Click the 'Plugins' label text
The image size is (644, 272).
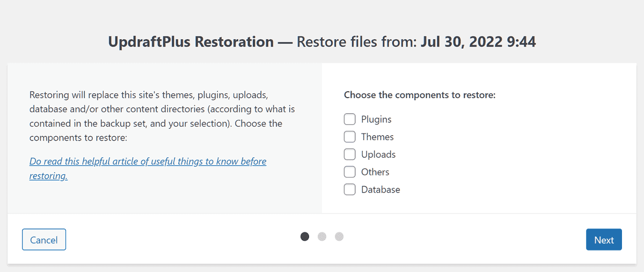click(376, 119)
